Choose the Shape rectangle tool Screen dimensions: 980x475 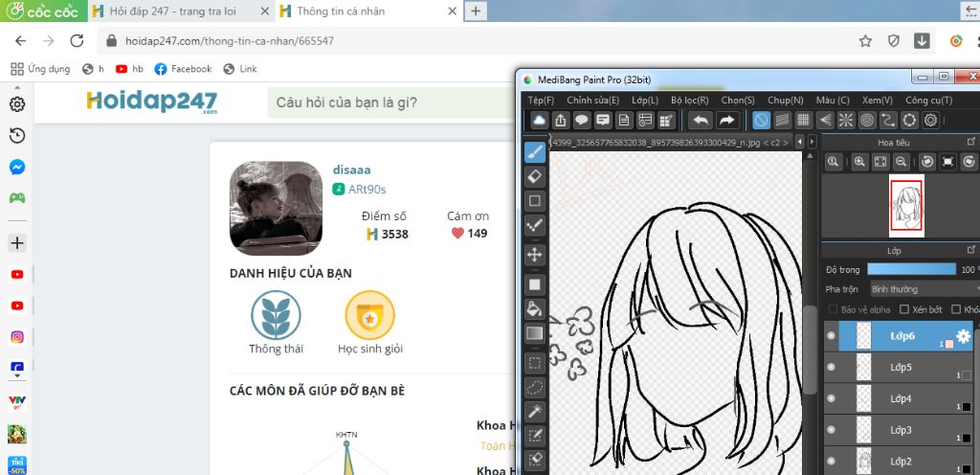pyautogui.click(x=534, y=200)
